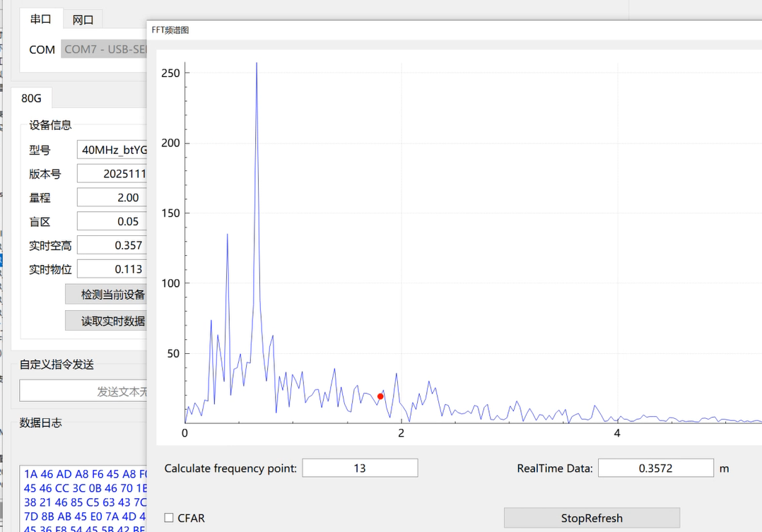The width and height of the screenshot is (762, 532).
Task: Click the StopRefresh button
Action: tap(592, 518)
